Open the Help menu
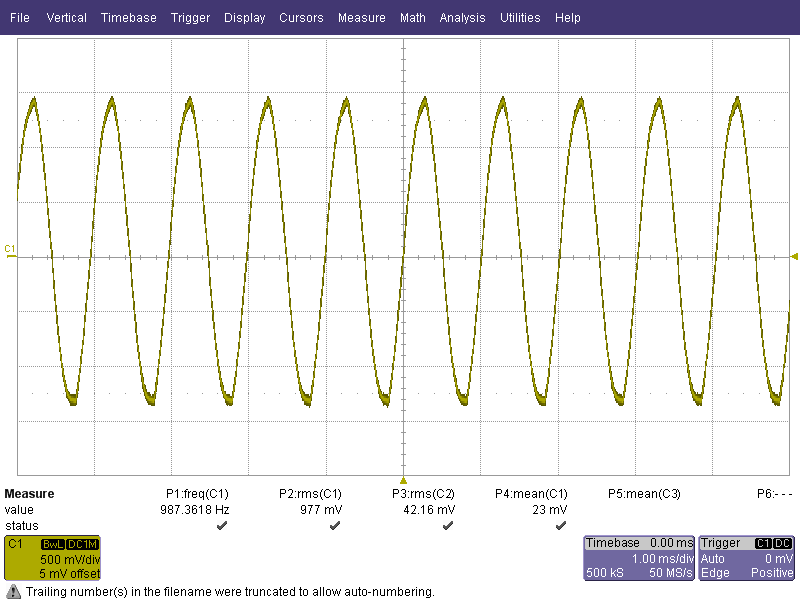 click(x=568, y=18)
